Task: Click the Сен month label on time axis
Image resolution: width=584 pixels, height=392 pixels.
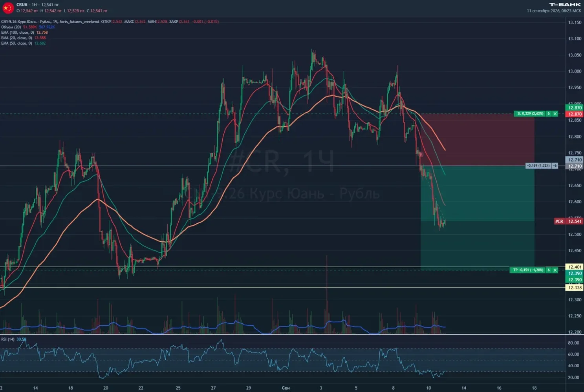Action: point(286,388)
